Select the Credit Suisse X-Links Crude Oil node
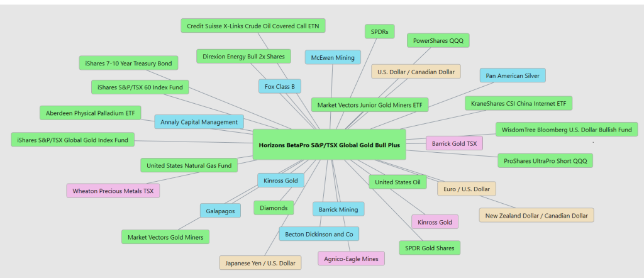This screenshot has height=278, width=644. point(253,26)
